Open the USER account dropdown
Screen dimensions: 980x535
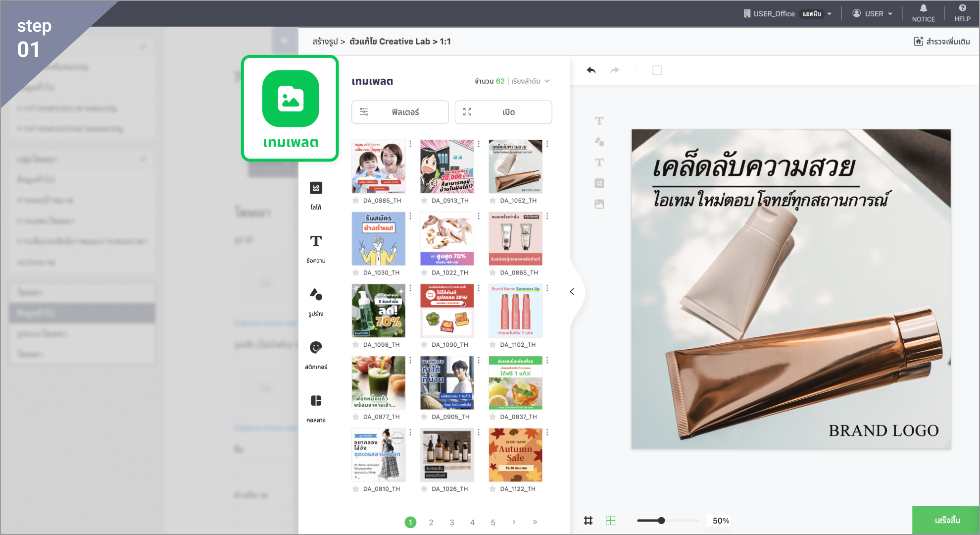(873, 14)
